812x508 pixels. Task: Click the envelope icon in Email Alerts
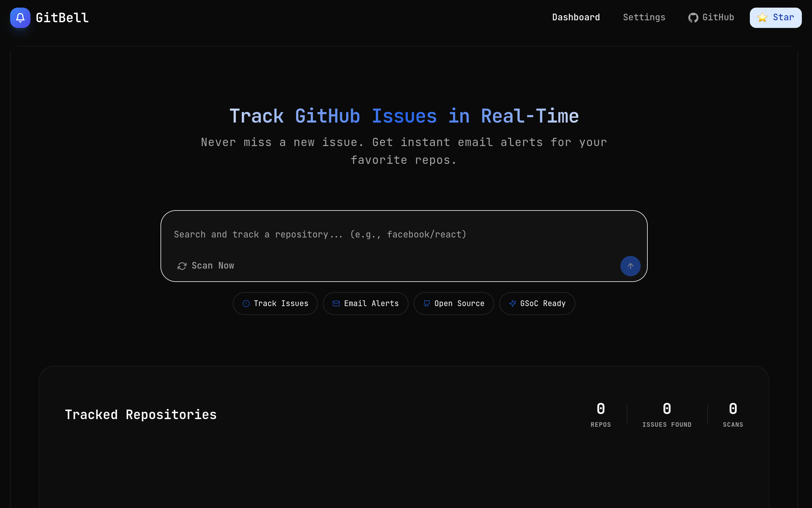coord(336,304)
